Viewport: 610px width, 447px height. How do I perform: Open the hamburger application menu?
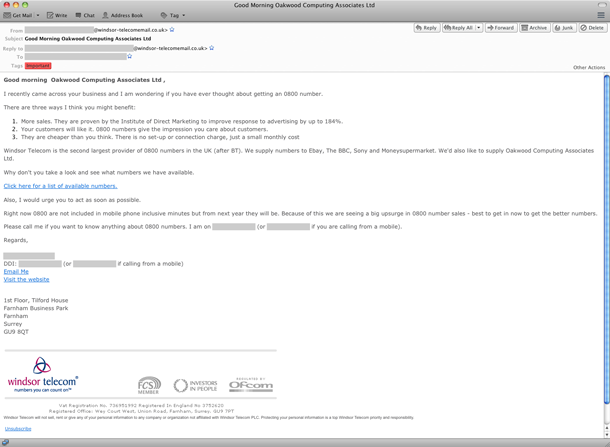(601, 15)
